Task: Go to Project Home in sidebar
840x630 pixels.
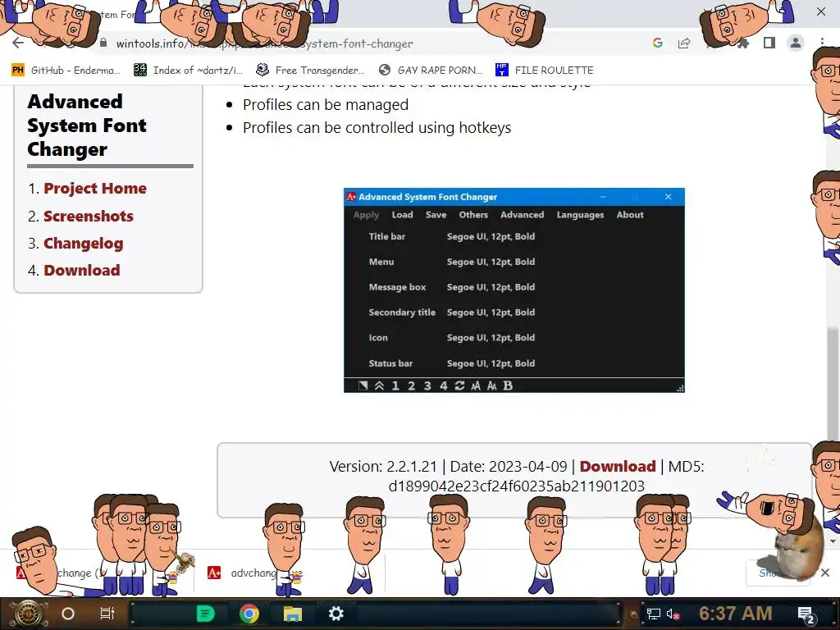Action: tap(95, 189)
